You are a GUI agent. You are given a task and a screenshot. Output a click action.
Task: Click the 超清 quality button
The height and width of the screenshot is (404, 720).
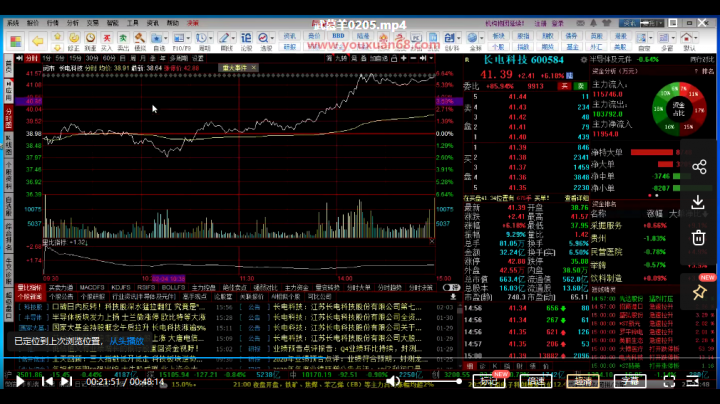tap(582, 381)
